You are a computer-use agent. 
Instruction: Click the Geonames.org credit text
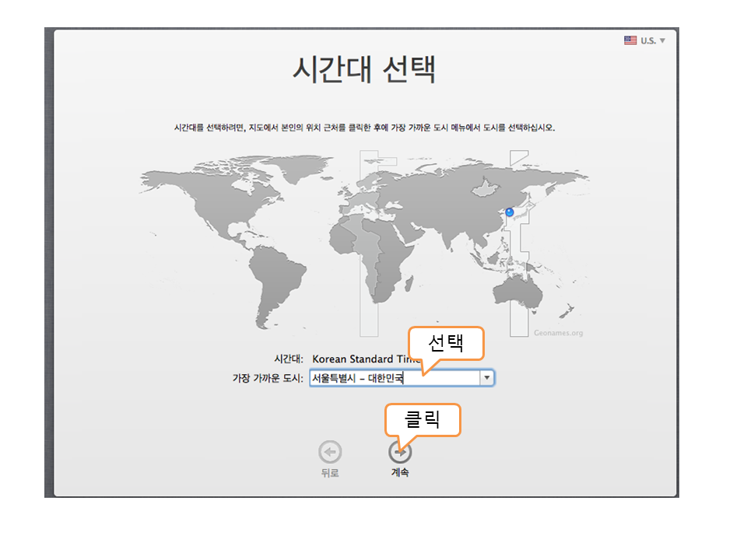click(558, 333)
